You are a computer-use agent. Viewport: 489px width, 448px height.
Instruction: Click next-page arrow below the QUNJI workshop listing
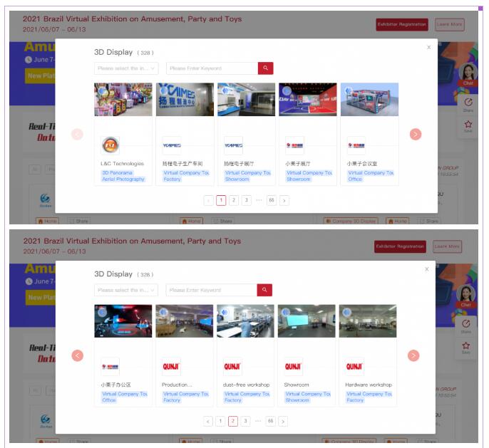[x=284, y=421]
